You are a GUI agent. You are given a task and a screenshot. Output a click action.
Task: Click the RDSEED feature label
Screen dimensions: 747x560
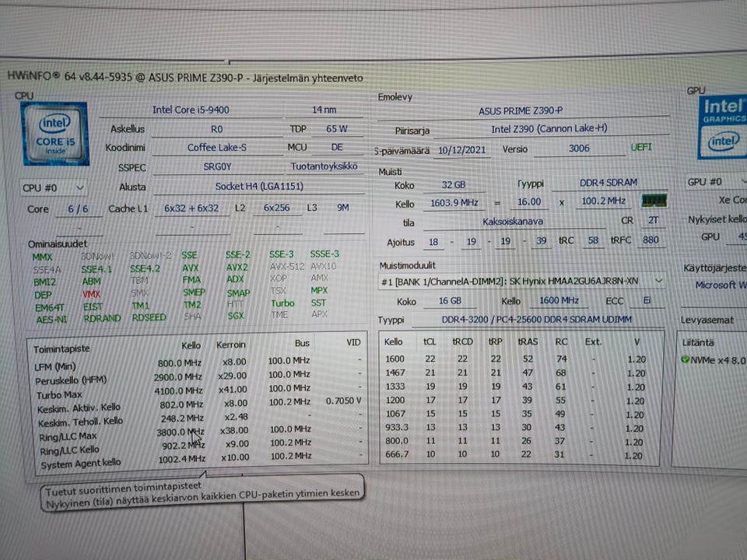149,317
